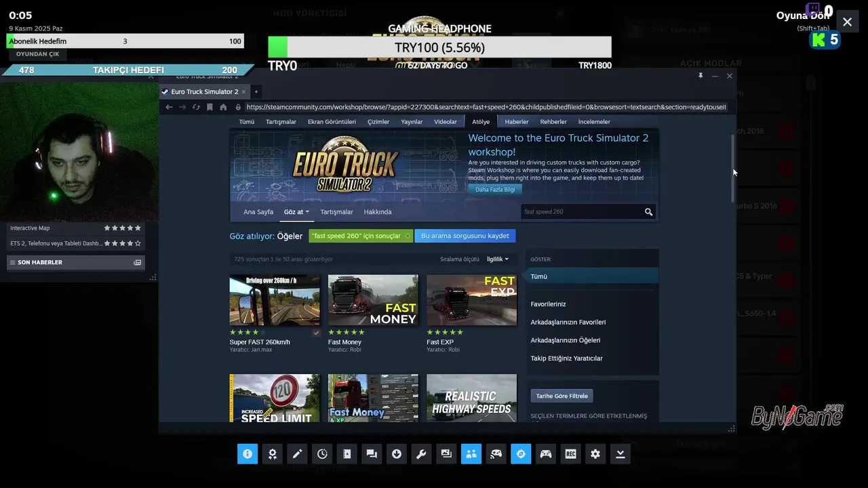
Task: Toggle subscribed checkmark on Super FAST 260km/h
Action: click(316, 333)
